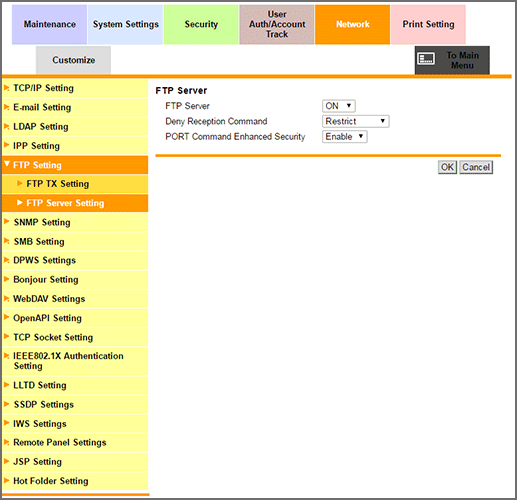Open the PORT Command Enhanced Security dropdown
This screenshot has height=500, width=517.
click(x=345, y=137)
